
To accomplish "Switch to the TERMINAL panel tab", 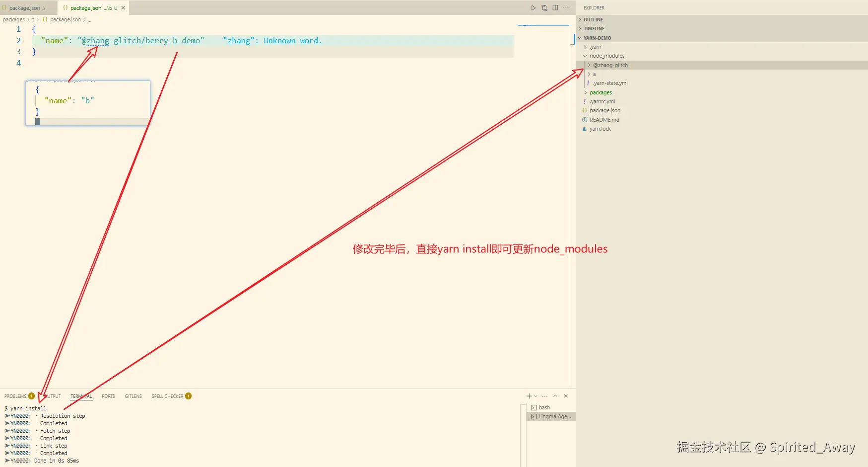I will pos(81,396).
